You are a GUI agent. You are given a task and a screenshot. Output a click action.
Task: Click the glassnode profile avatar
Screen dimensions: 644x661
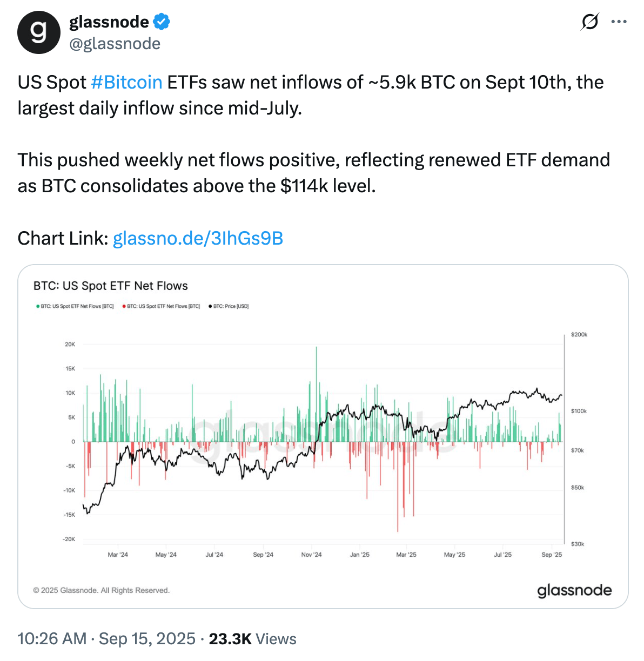tap(38, 32)
